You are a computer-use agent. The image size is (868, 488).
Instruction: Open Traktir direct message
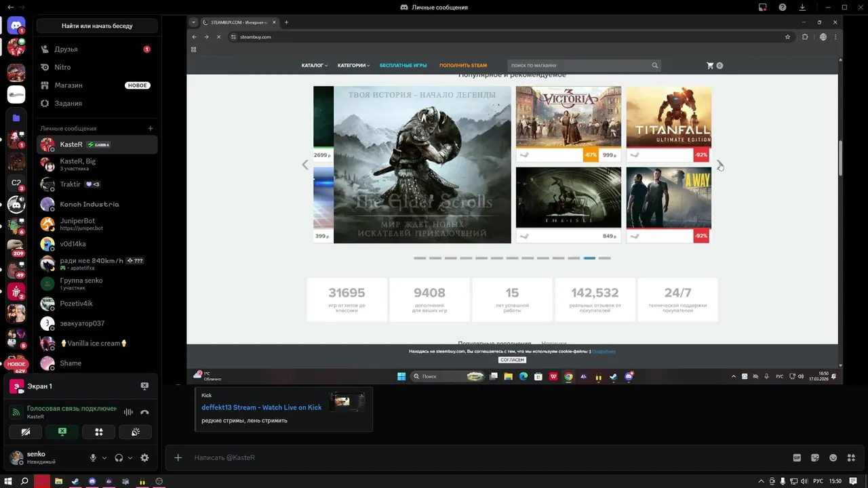click(x=98, y=184)
